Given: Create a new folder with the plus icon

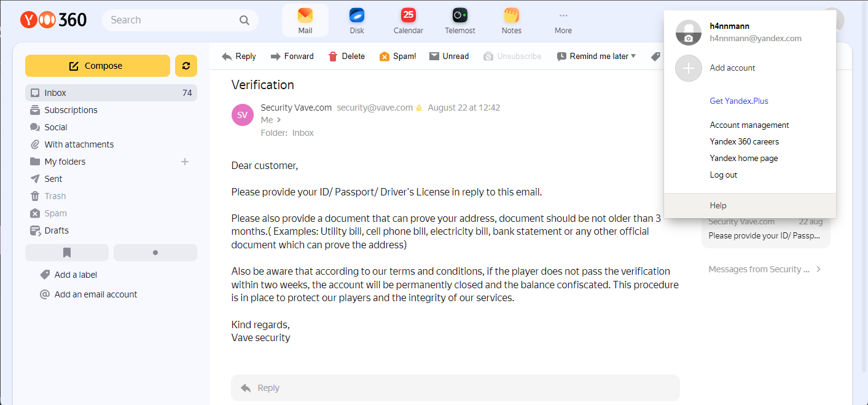Looking at the screenshot, I should click(185, 162).
